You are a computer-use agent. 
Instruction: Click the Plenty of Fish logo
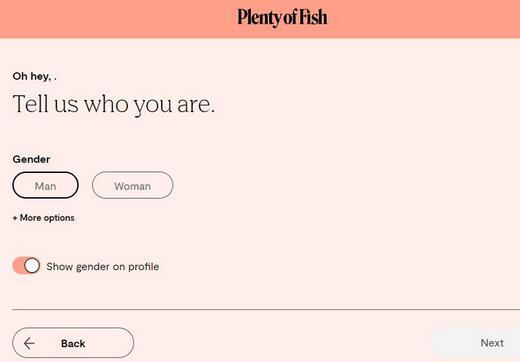click(x=282, y=17)
